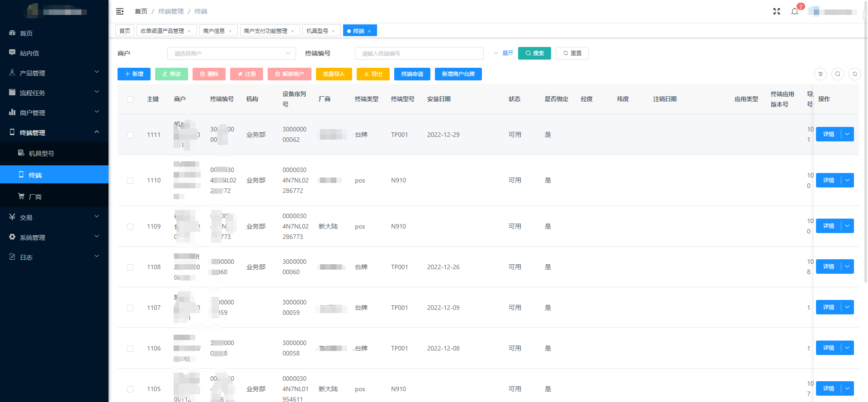Check the row 1108 checkbox
Image resolution: width=868 pixels, height=402 pixels.
click(x=130, y=267)
